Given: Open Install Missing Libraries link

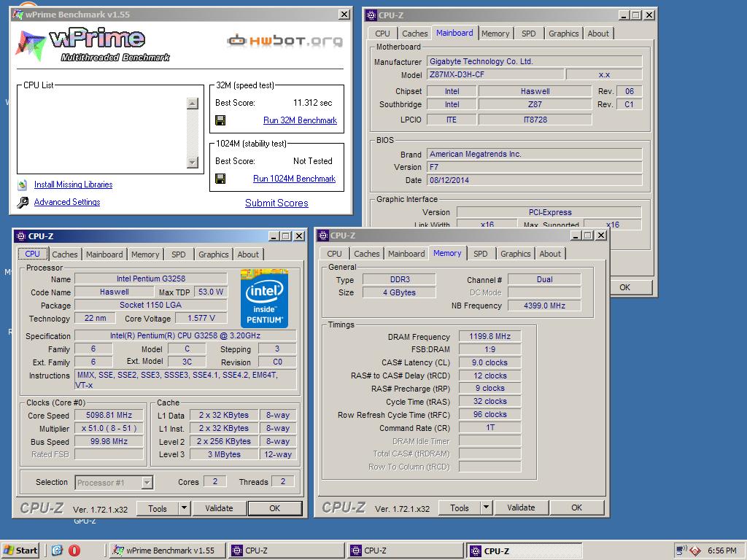Looking at the screenshot, I should (x=74, y=184).
